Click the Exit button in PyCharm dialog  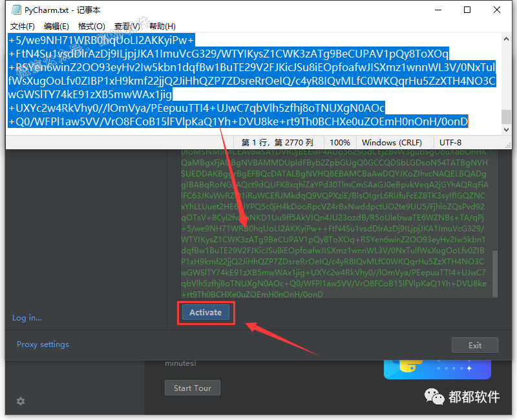tap(474, 345)
